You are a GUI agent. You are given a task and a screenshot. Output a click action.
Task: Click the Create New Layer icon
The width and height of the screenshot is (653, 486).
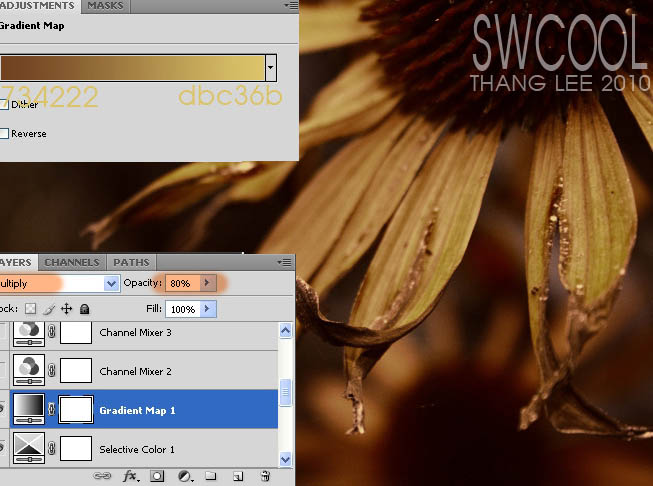pos(238,476)
